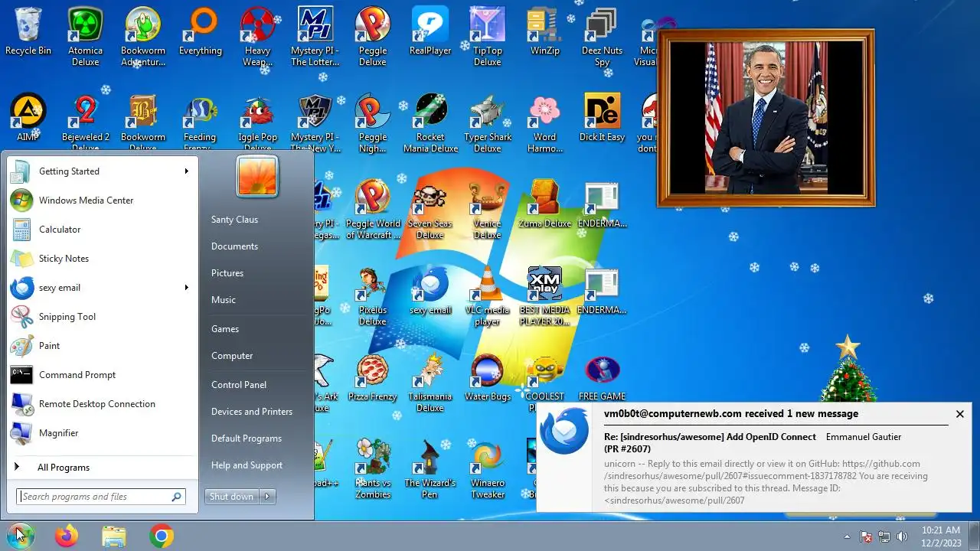Open the Recycle Bin desktop icon

point(28,32)
